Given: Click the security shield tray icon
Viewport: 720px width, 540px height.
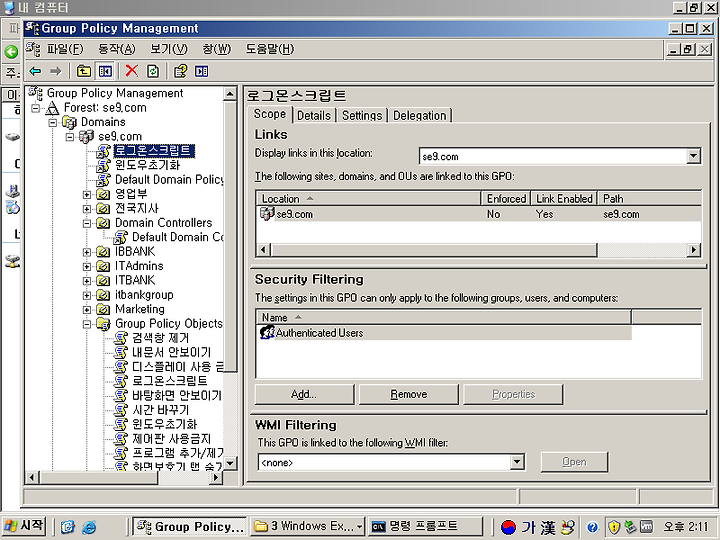Looking at the screenshot, I should pyautogui.click(x=614, y=527).
